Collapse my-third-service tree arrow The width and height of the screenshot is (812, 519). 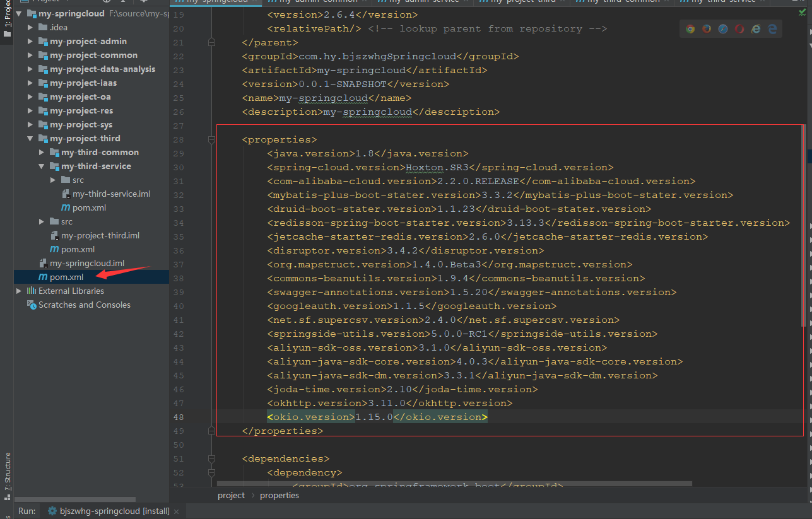[42, 166]
